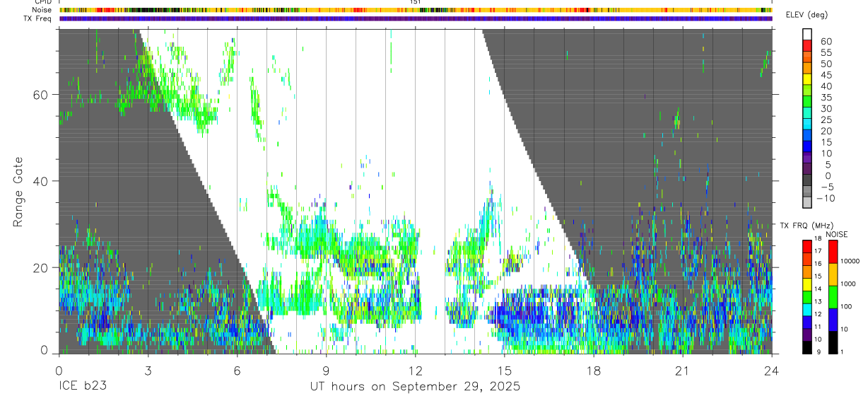868x401 pixels.
Task: Click the 'Range Gate' y-axis title
Action: click(x=18, y=192)
